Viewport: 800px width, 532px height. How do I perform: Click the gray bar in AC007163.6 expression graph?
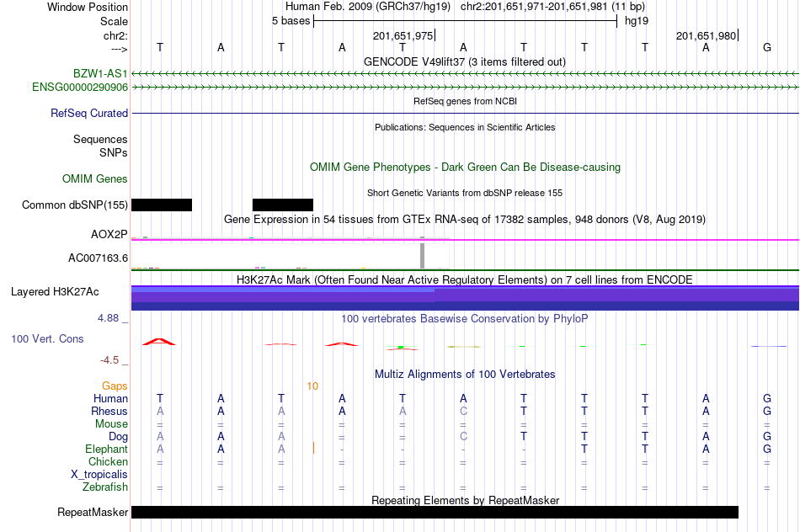(x=423, y=256)
